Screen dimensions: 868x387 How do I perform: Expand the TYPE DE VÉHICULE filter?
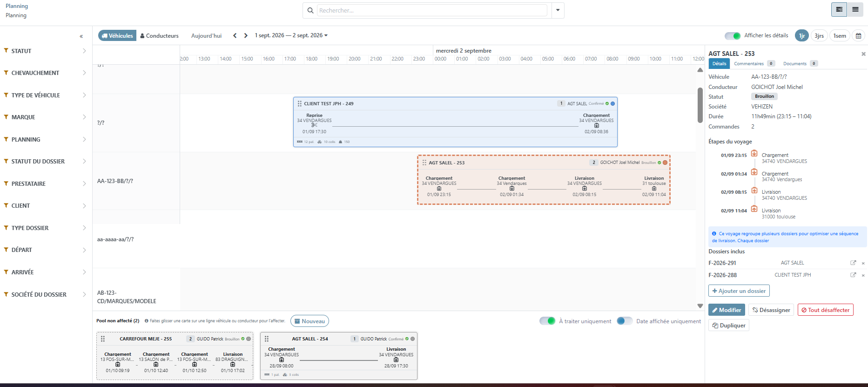tap(45, 95)
